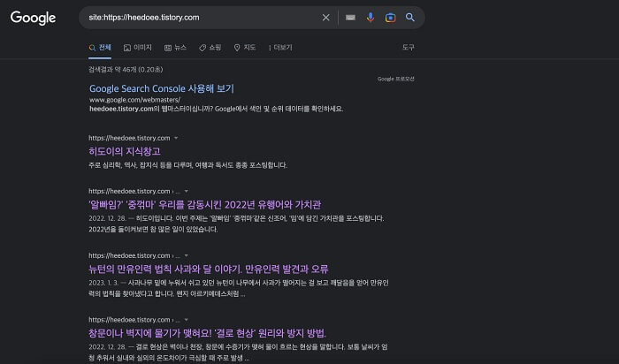Clear the search query with the X icon

point(325,18)
